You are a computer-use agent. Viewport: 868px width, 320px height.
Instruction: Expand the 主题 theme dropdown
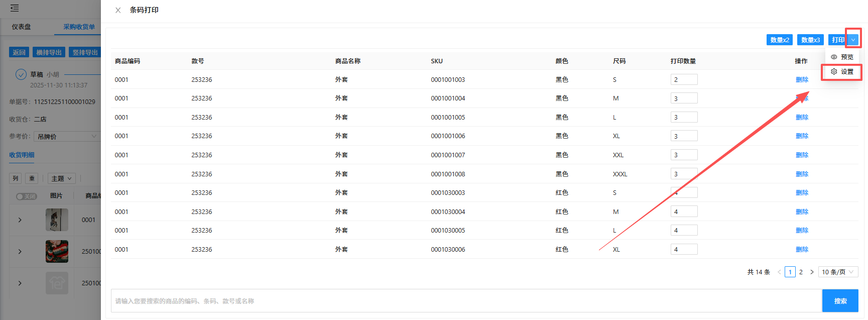pos(62,178)
